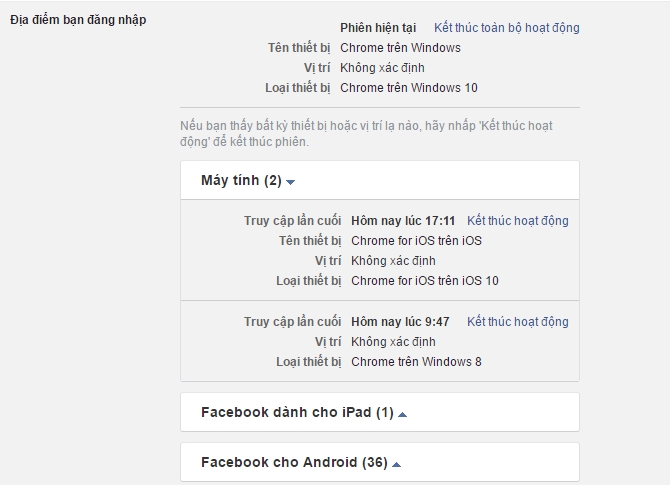Click the 'Chrome for iOS trên iOS' device name
Viewport: 670px width, 485px height.
click(416, 241)
